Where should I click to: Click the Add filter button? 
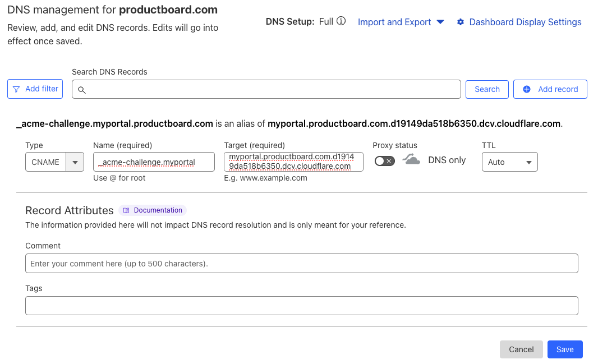[x=35, y=89]
